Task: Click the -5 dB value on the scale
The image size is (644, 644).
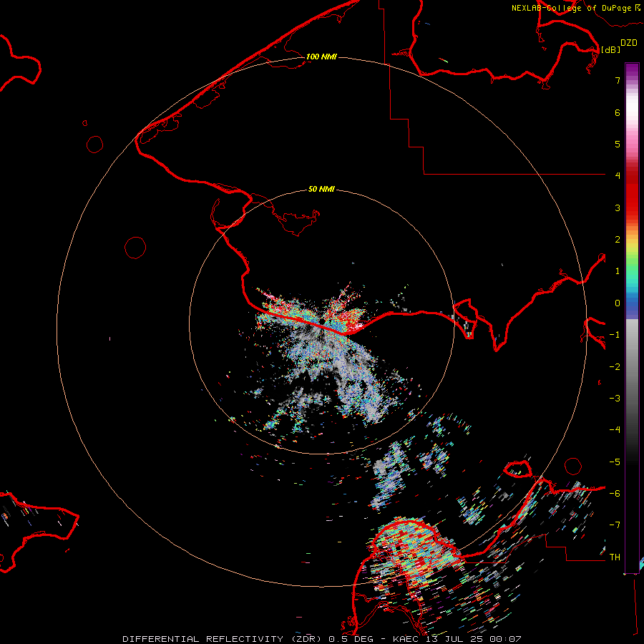Action: [615, 462]
